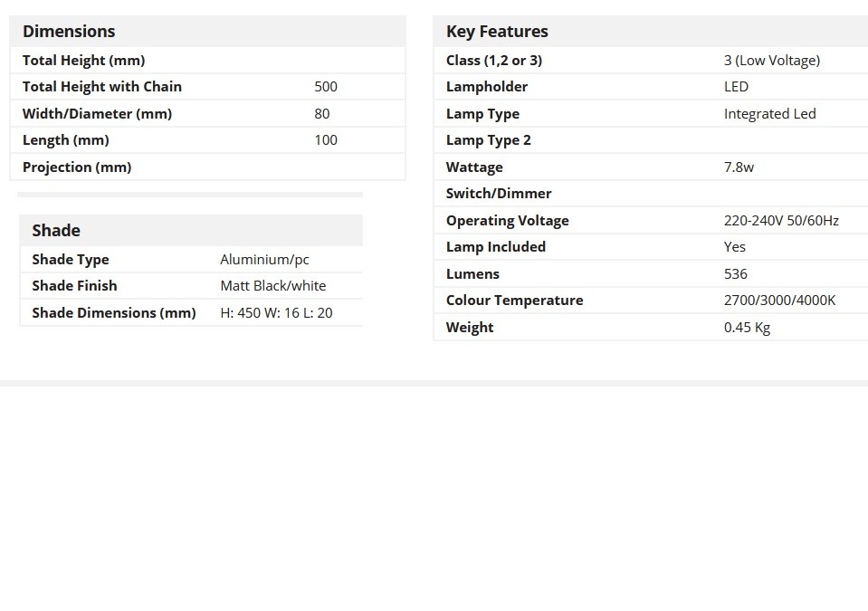Viewport: 868px width, 611px height.
Task: Click the 500 height value
Action: tap(326, 87)
